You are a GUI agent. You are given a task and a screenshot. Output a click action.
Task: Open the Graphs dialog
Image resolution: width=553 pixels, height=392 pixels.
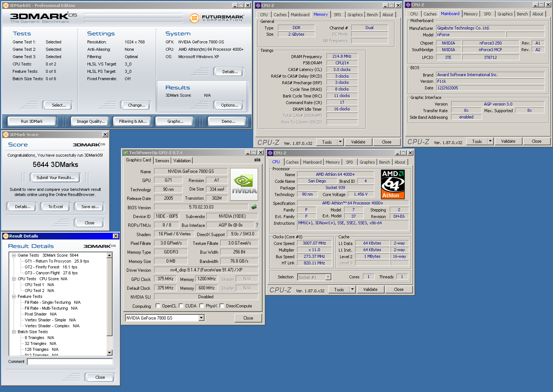[175, 121]
